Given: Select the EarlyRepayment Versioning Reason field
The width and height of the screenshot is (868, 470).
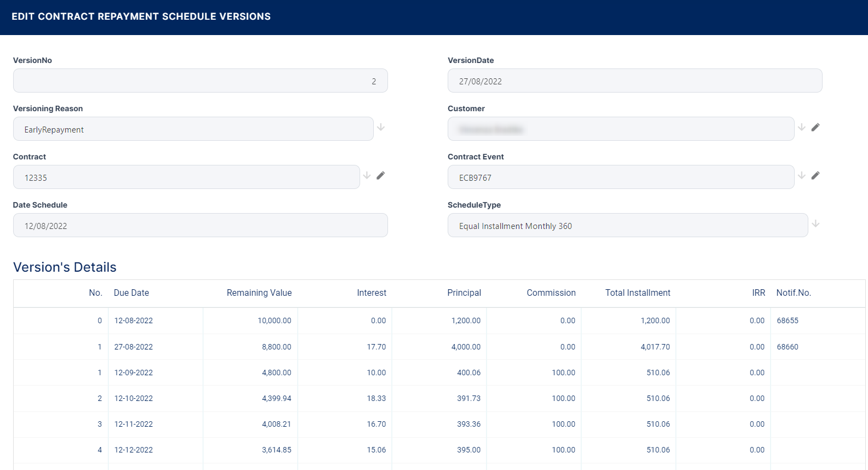Looking at the screenshot, I should tap(193, 129).
